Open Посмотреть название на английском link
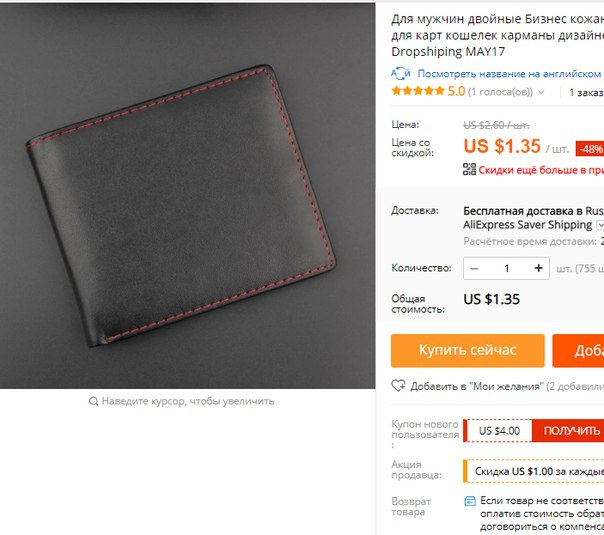 pyautogui.click(x=509, y=74)
